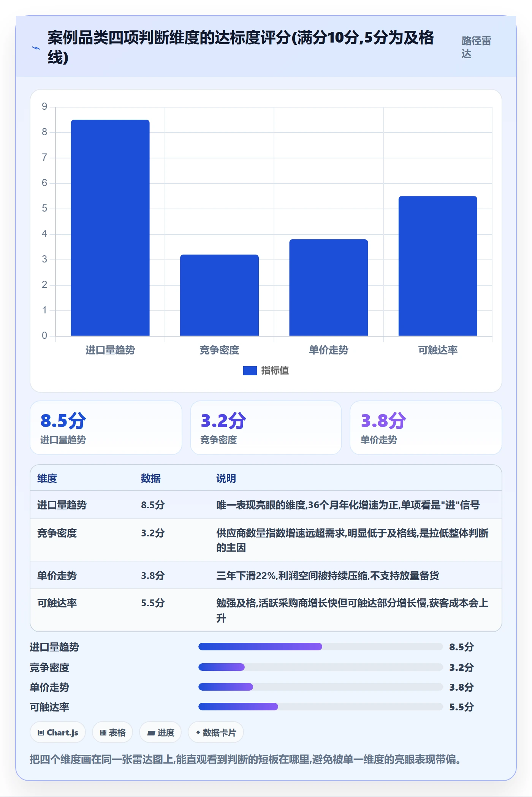Image resolution: width=532 pixels, height=797 pixels.
Task: Click the blue 指标值 legend swatch
Action: tap(250, 370)
